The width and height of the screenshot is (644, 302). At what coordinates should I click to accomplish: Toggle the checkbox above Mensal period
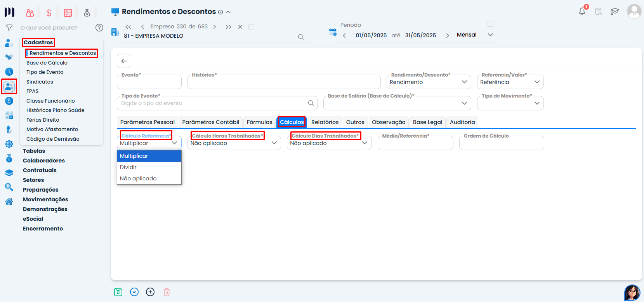[490, 24]
